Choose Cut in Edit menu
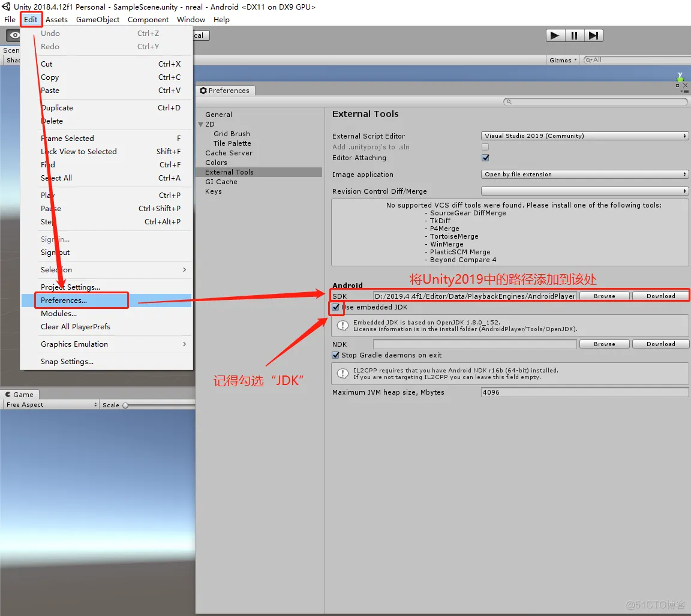This screenshot has height=616, width=691. coord(106,64)
